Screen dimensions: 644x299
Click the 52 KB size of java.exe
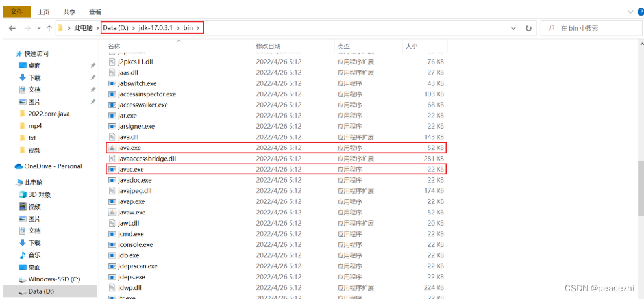pos(436,148)
